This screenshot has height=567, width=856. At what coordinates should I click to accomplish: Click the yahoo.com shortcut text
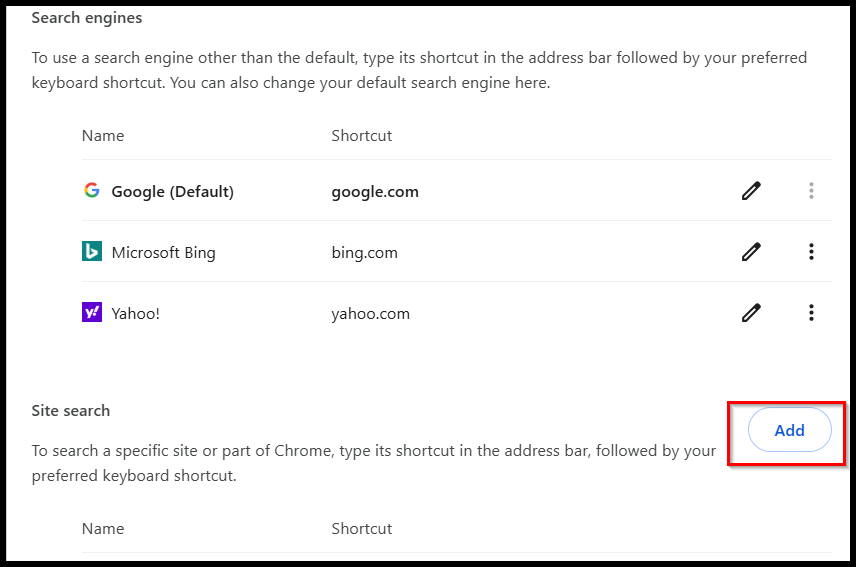point(371,314)
